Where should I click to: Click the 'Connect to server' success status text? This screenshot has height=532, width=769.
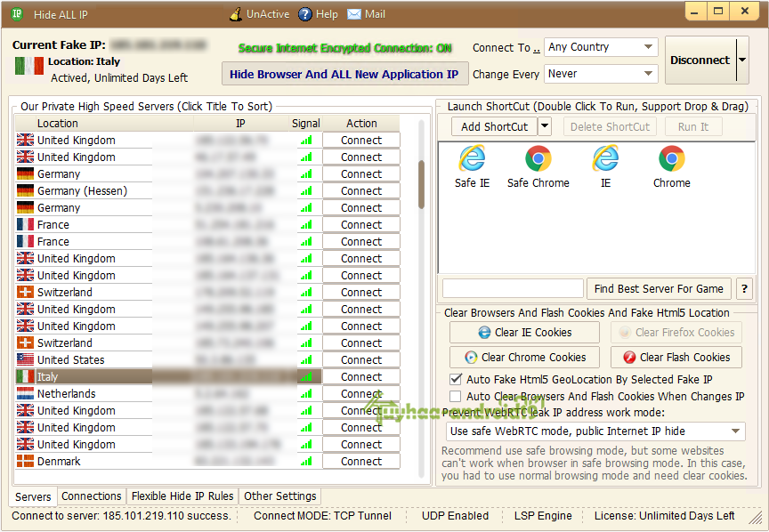tap(121, 515)
